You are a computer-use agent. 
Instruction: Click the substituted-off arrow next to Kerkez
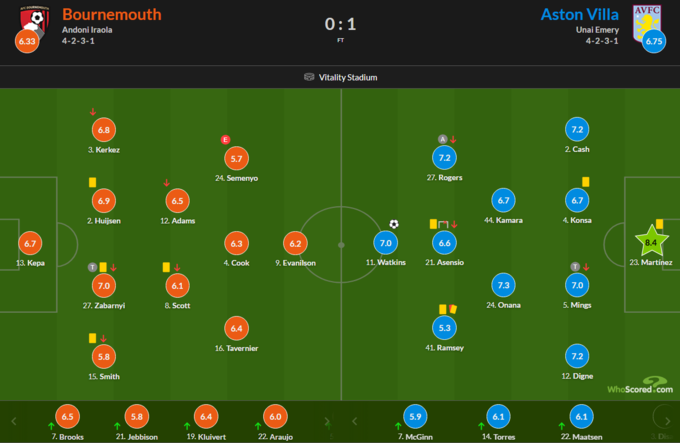click(x=93, y=111)
